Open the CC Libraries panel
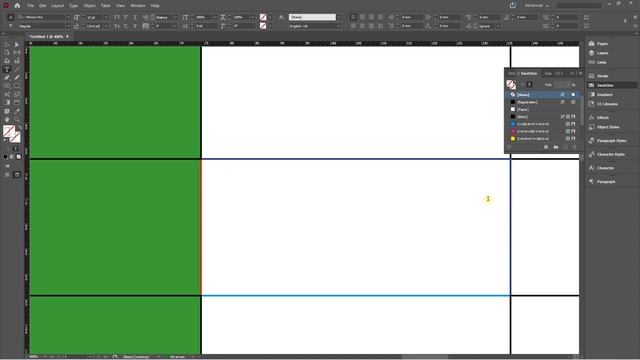This screenshot has height=360, width=640. click(x=607, y=104)
